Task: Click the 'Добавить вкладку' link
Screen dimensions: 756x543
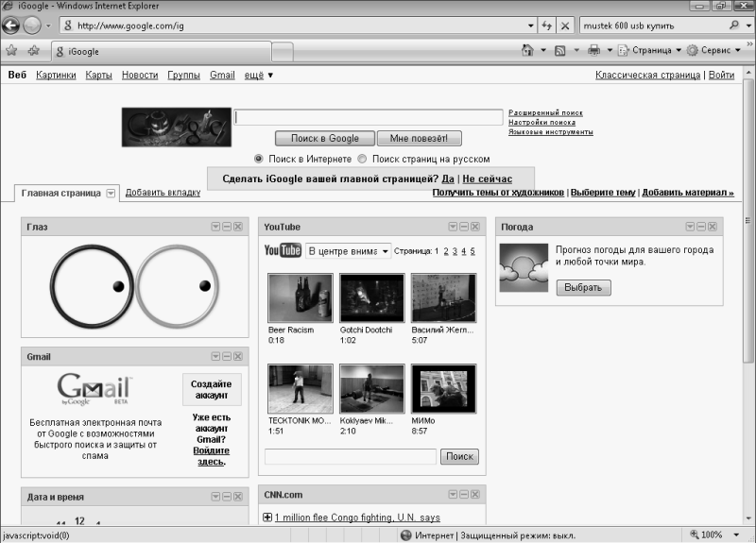Action: pyautogui.click(x=163, y=193)
